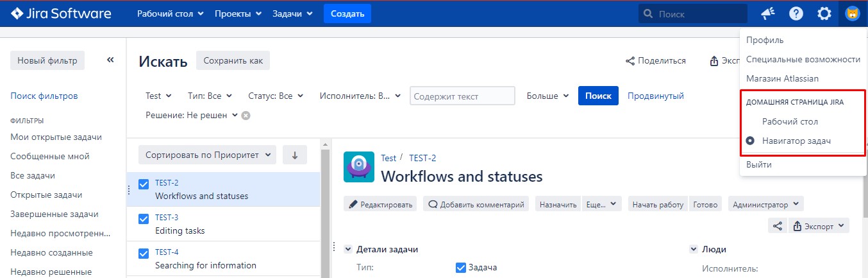Open the 'Еще...' actions dropdown
The height and width of the screenshot is (278, 868).
[x=603, y=204]
